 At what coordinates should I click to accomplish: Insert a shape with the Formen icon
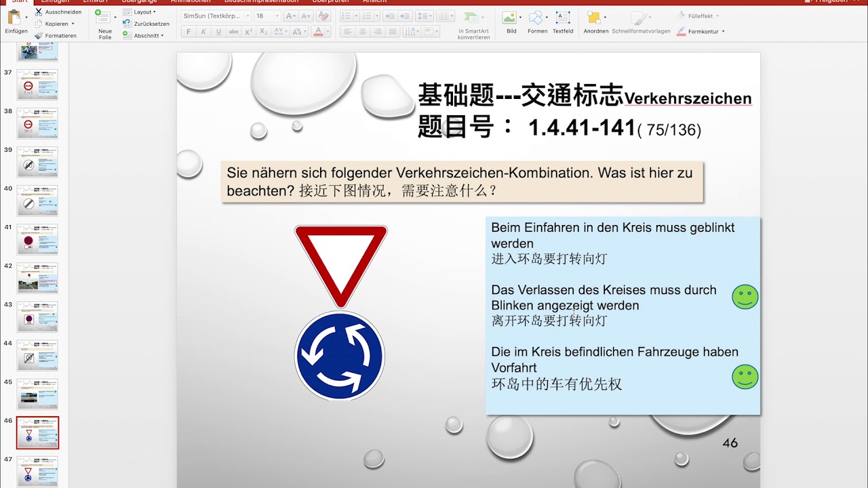pos(536,18)
